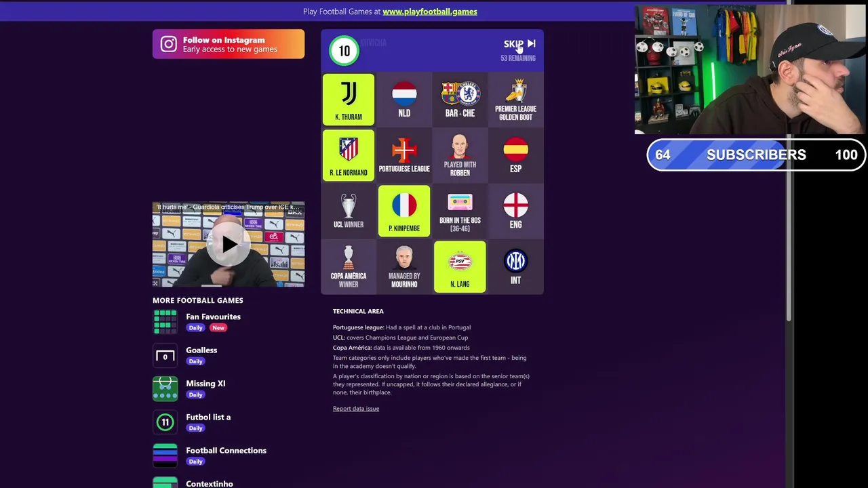Select the Managed by Mourinho cell
The height and width of the screenshot is (488, 868).
coord(404,266)
